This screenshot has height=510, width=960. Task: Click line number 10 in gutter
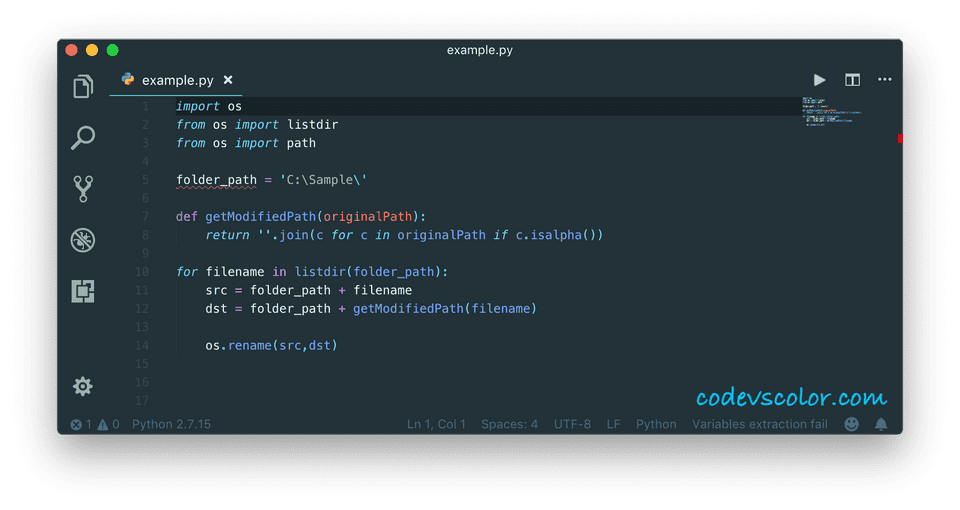point(141,272)
